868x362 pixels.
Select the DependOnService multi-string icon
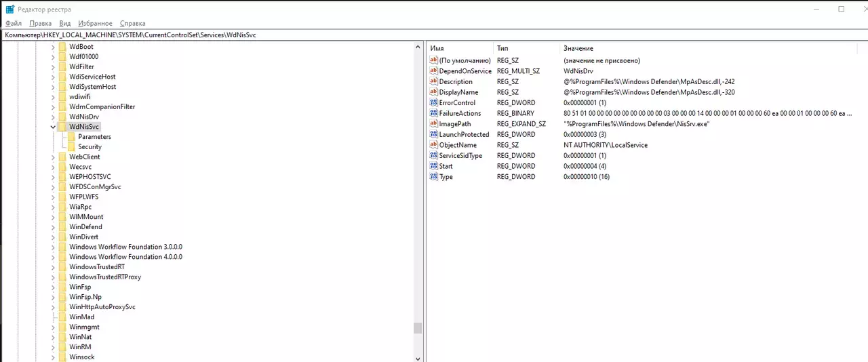click(x=434, y=71)
